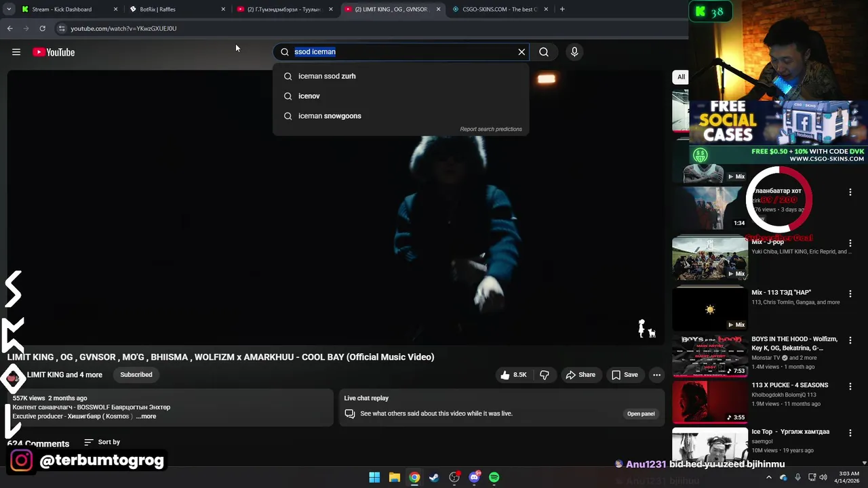Share the COOL BAY video
Image resolution: width=868 pixels, height=488 pixels.
(580, 375)
